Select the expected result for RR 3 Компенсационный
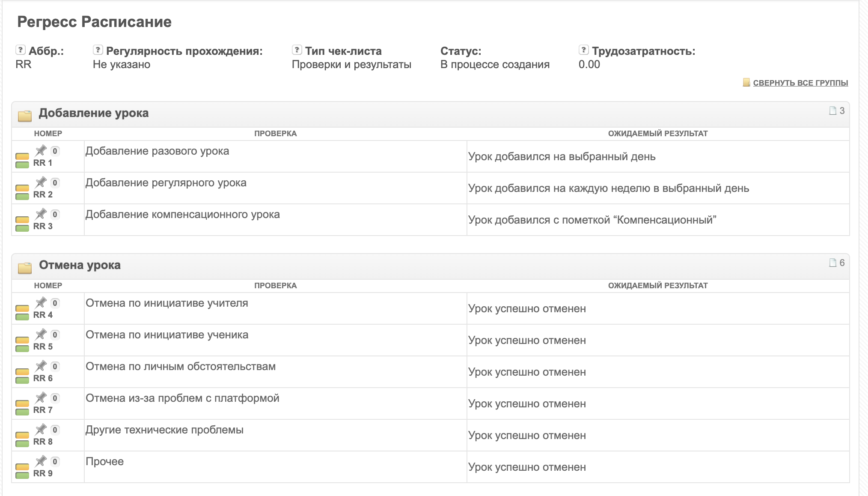 [592, 220]
